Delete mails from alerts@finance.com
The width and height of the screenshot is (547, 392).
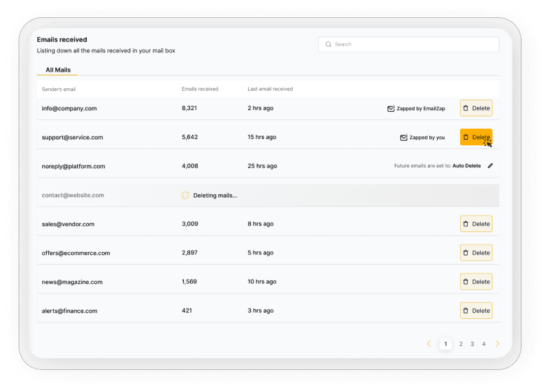tap(476, 311)
